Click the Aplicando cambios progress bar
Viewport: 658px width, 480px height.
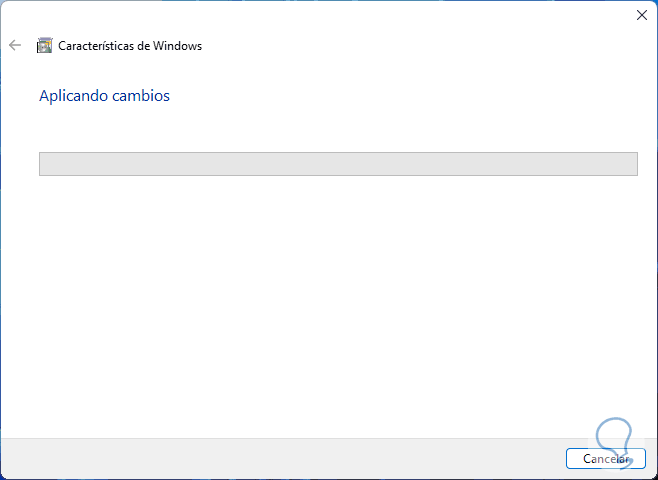pos(338,164)
